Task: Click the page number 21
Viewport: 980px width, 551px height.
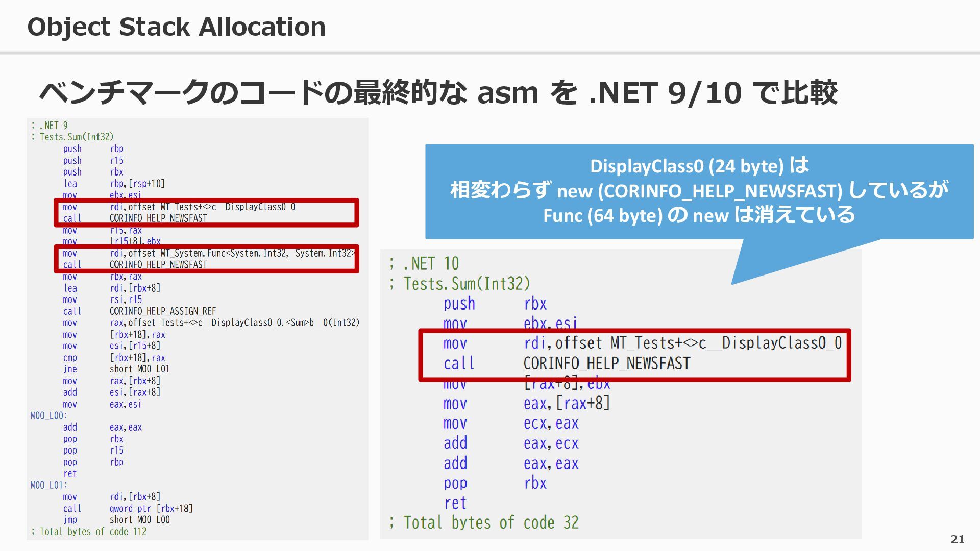Action: click(957, 539)
